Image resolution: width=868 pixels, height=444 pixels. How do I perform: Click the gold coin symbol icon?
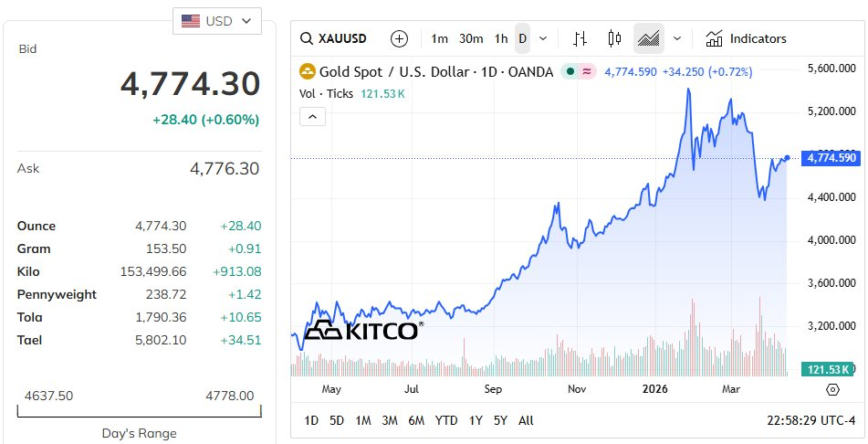coord(308,71)
